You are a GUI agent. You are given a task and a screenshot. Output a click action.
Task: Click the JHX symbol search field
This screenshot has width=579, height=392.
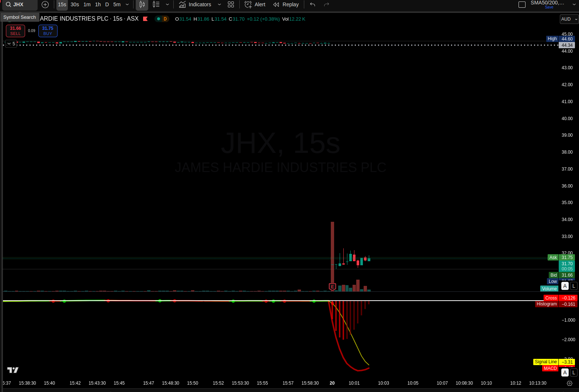point(20,5)
